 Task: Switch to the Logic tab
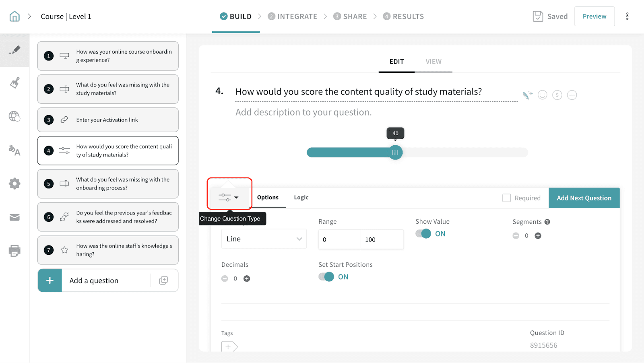tap(301, 198)
